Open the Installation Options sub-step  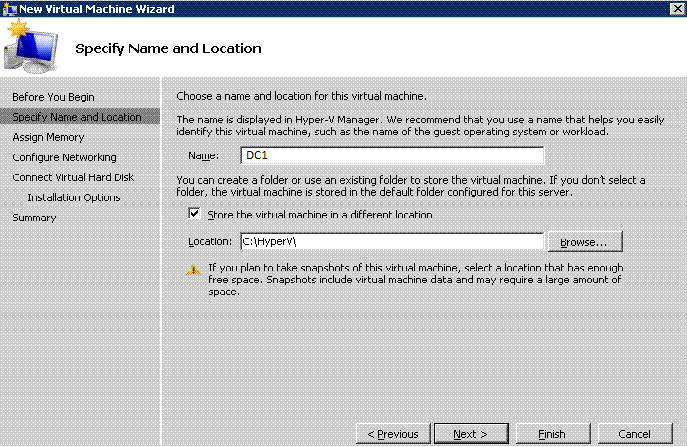pyautogui.click(x=74, y=197)
